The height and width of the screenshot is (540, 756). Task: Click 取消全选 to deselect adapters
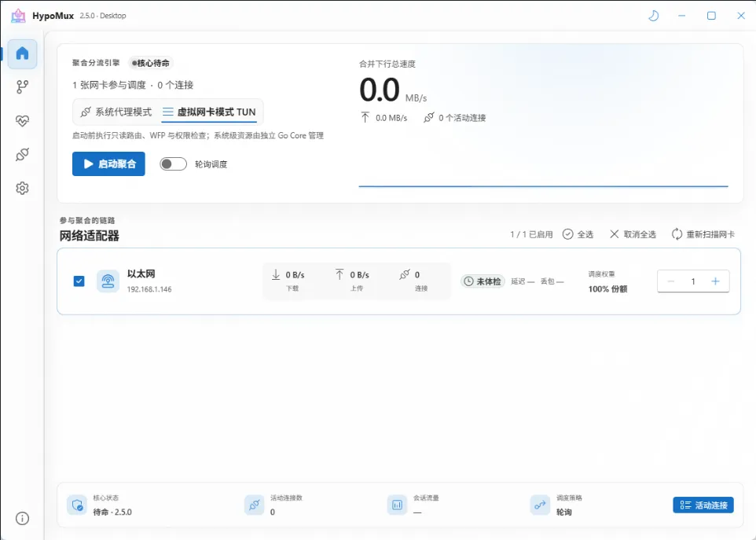tap(633, 234)
